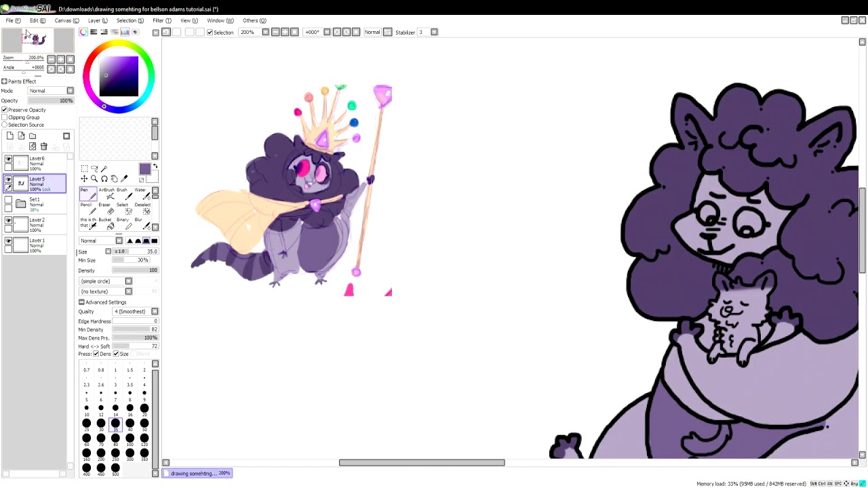
Task: Collapse the Advanced Settings section
Action: 81,302
